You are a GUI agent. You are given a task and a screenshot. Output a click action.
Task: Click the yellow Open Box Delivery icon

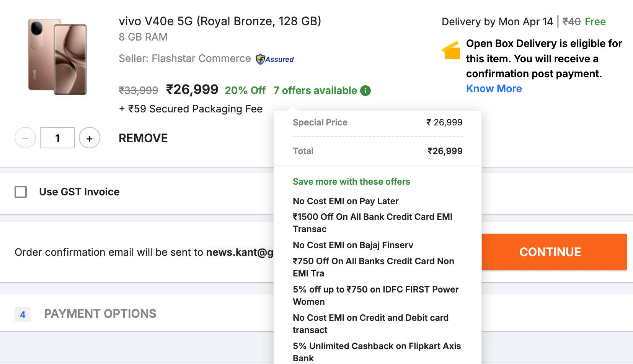click(451, 50)
